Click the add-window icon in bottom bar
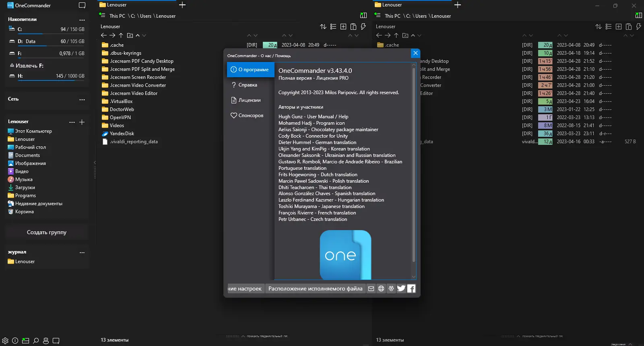This screenshot has width=644, height=346. (x=56, y=341)
